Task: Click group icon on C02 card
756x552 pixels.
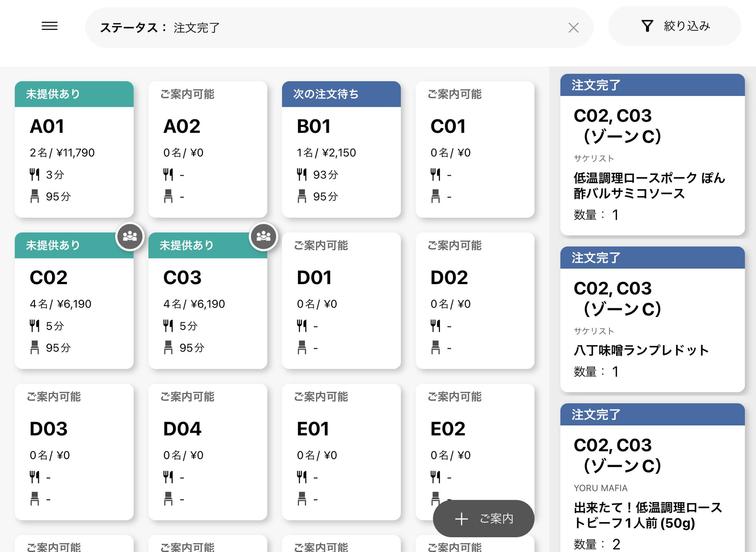Action: coord(130,237)
